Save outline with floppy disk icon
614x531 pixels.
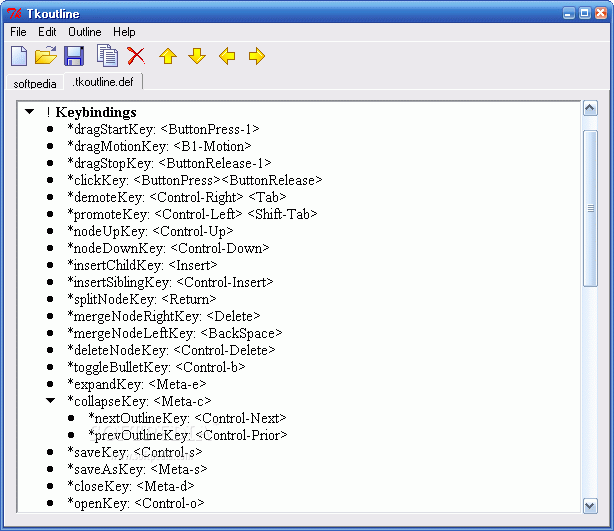coord(74,56)
